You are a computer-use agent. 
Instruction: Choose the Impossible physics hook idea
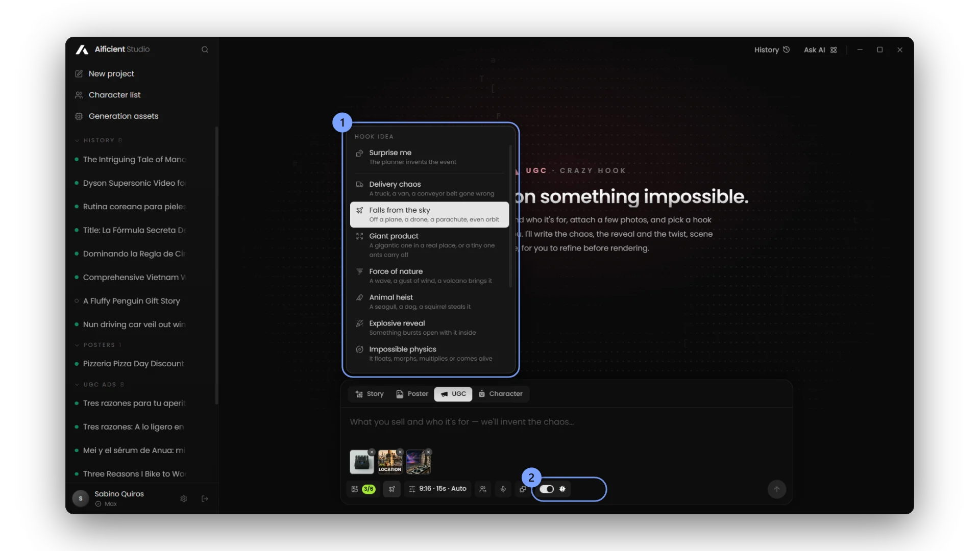point(429,354)
